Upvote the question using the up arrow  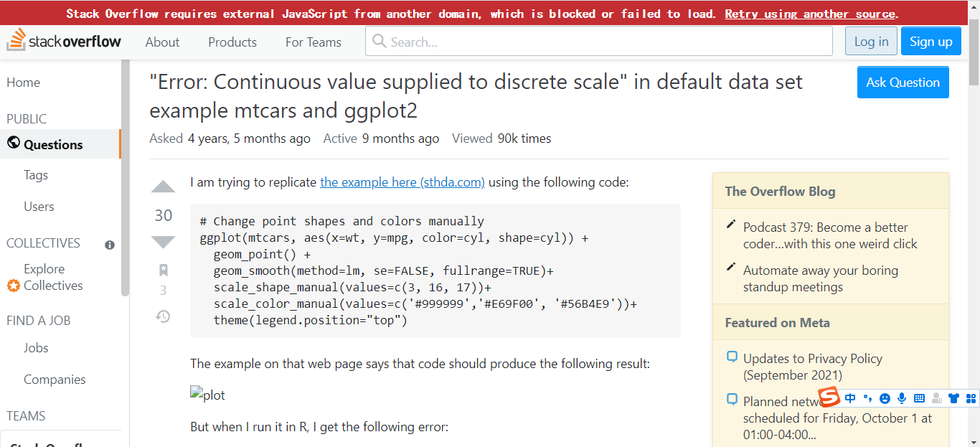163,187
